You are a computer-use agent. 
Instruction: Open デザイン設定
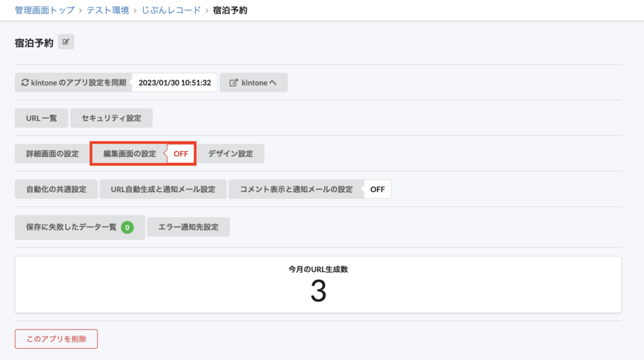click(x=230, y=153)
